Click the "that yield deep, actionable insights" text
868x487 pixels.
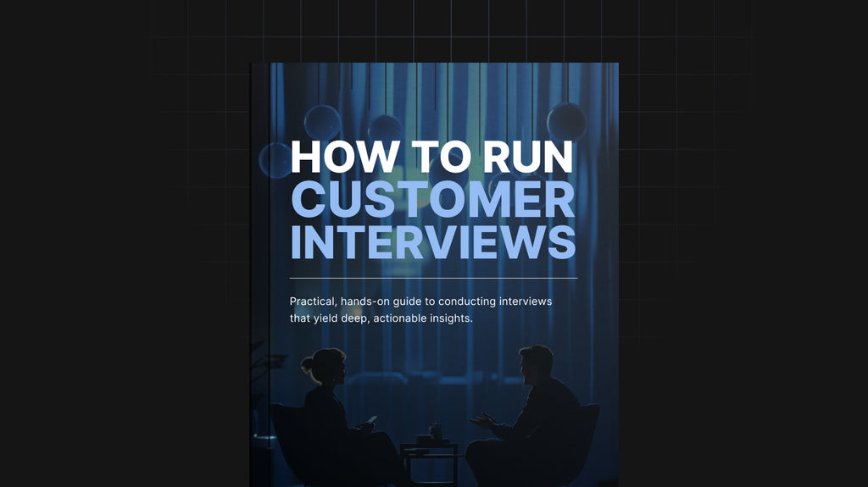coord(381,319)
